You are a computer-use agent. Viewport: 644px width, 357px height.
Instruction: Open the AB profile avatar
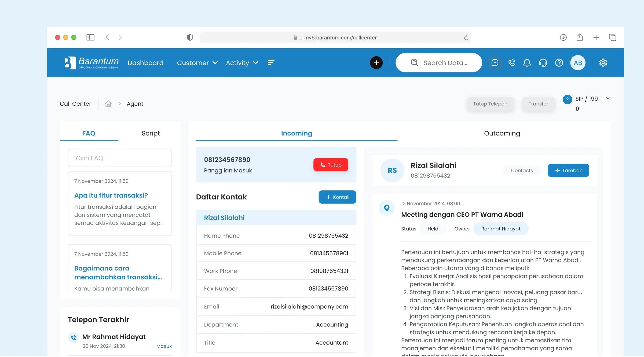click(578, 62)
